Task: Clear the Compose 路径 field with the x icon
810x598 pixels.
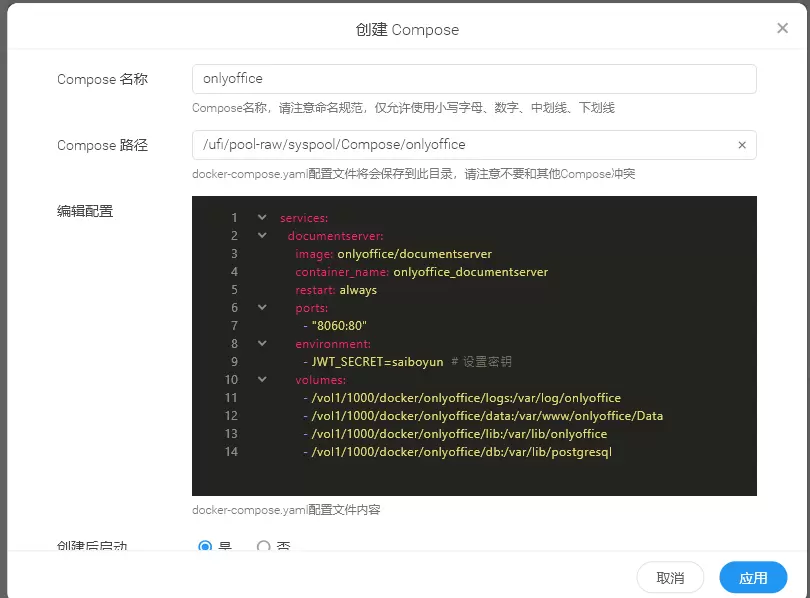Action: point(742,145)
